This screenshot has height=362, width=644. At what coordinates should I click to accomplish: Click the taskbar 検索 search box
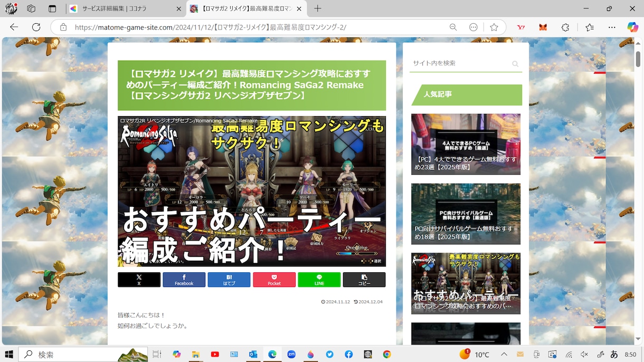[x=83, y=354]
